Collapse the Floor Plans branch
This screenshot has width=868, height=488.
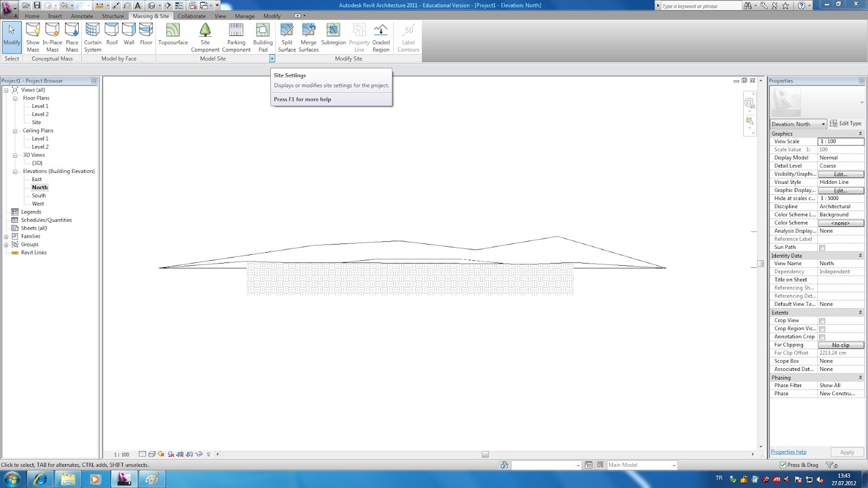click(x=15, y=98)
